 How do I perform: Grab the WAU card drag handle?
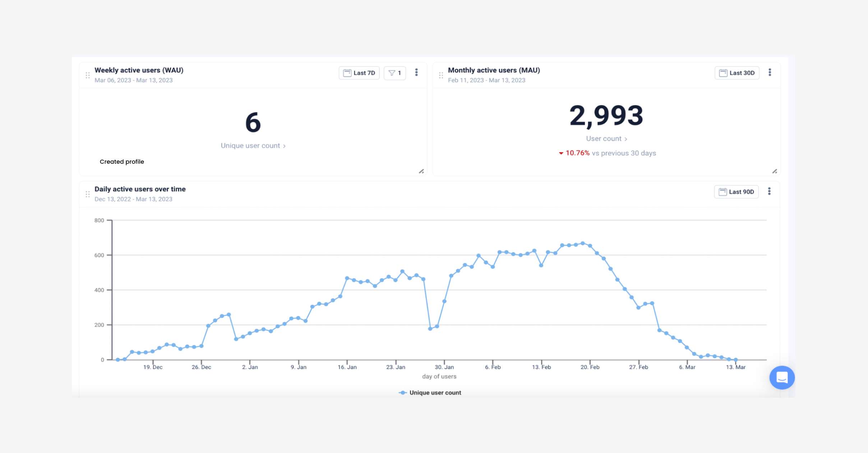88,75
